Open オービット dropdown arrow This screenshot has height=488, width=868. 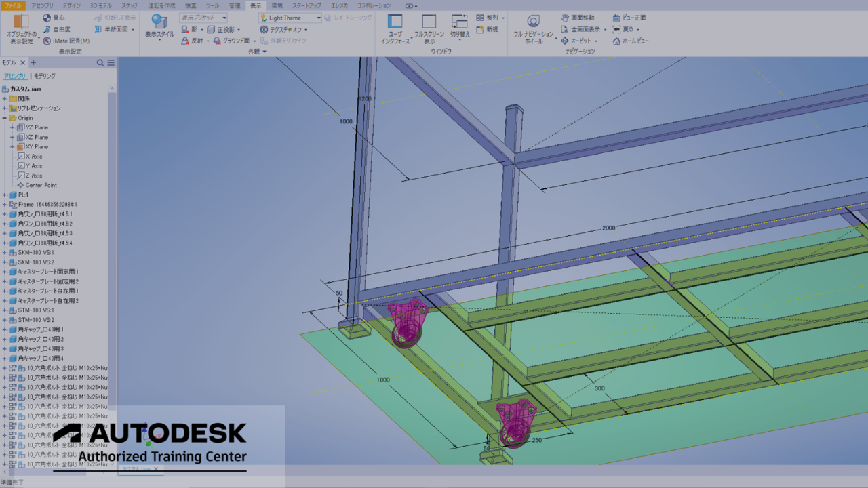point(596,41)
